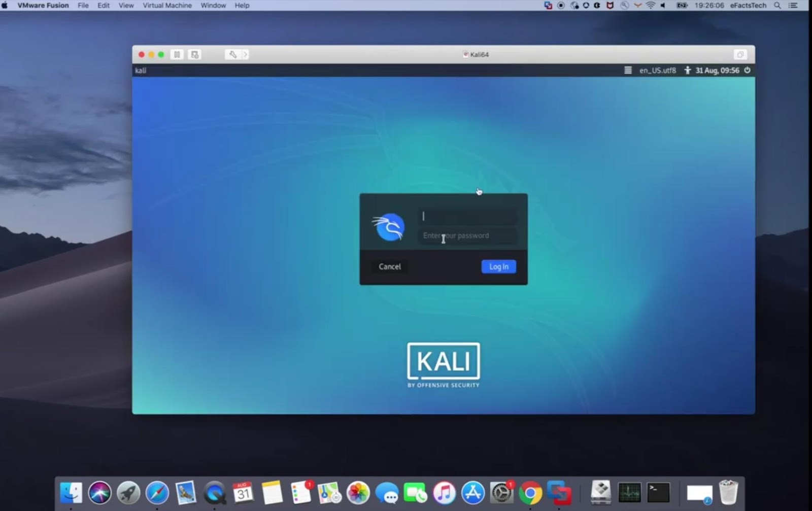Pause the Kali64 virtual machine
Screen dimensions: 812x511
coord(177,54)
